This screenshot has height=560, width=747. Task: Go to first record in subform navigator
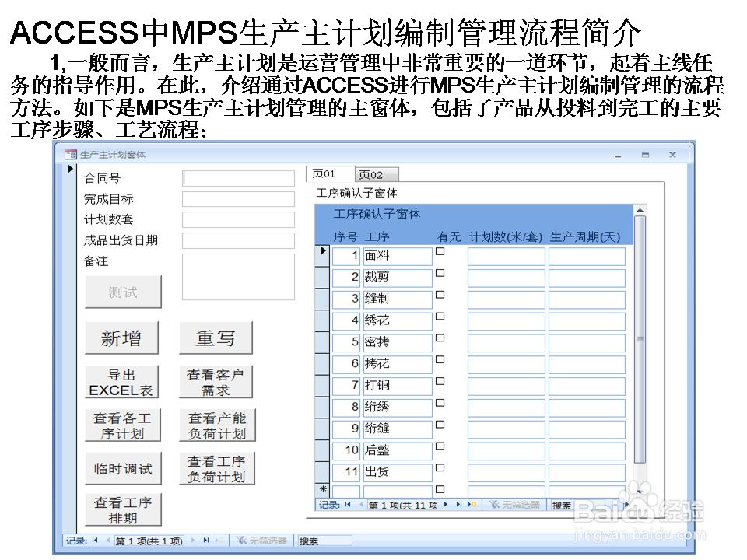(x=348, y=504)
